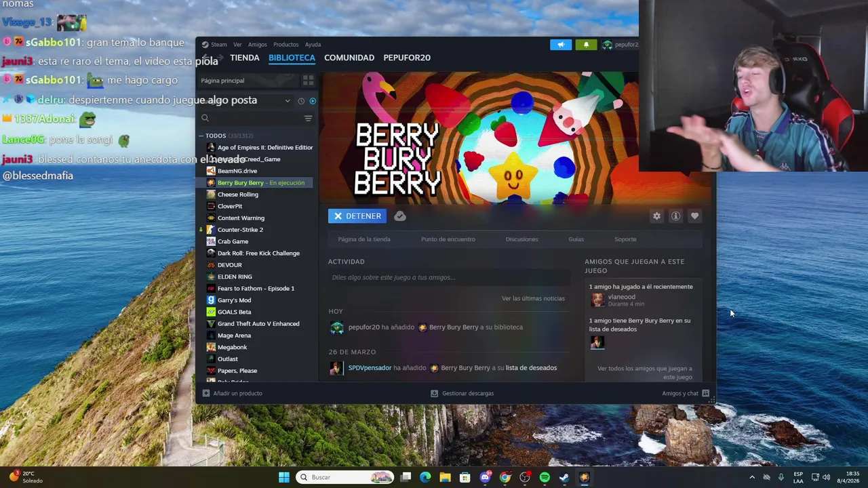Sort library by recent activity clock icon
Screen dimensions: 868x488
click(301, 101)
